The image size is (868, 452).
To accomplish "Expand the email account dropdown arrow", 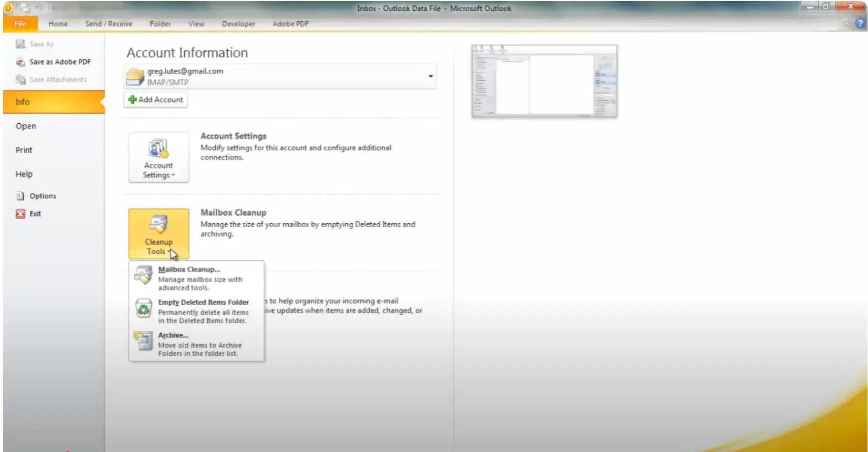I will tap(430, 76).
